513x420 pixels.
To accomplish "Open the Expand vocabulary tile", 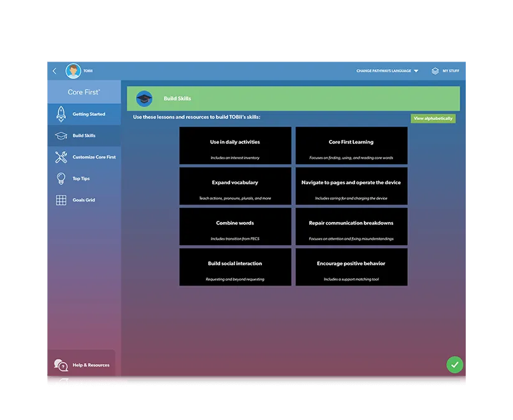I will click(x=235, y=186).
